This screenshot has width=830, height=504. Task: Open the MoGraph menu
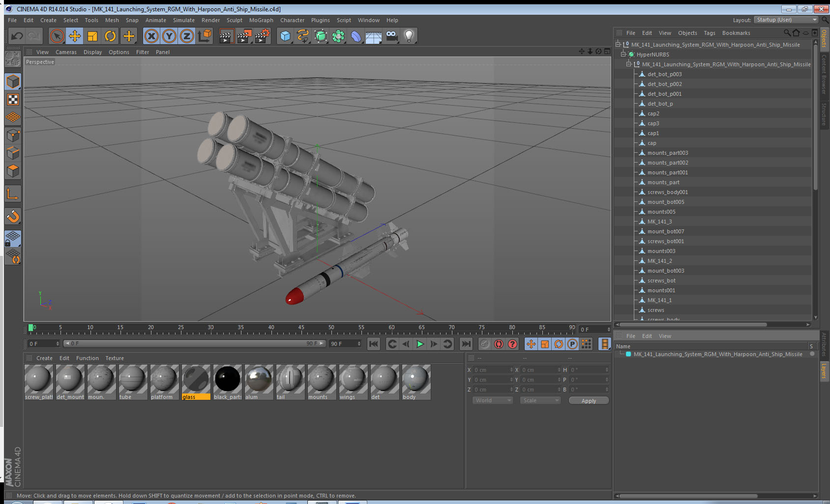click(x=261, y=20)
